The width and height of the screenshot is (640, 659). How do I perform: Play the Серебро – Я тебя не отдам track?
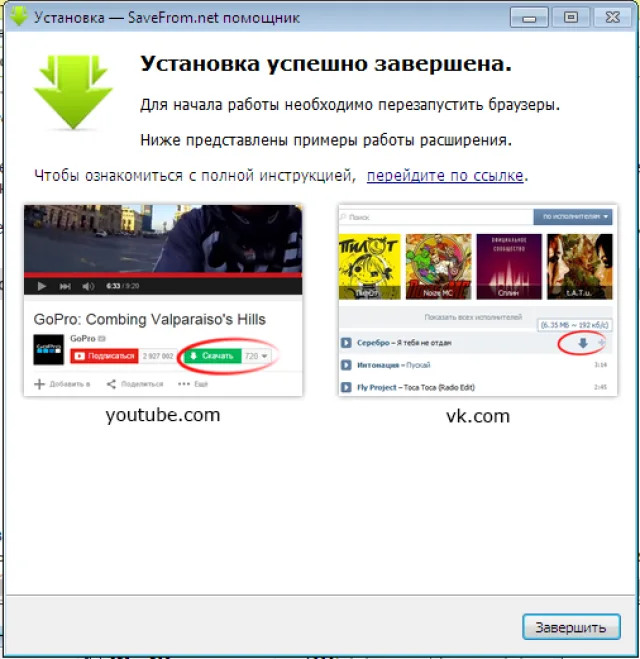pyautogui.click(x=346, y=343)
